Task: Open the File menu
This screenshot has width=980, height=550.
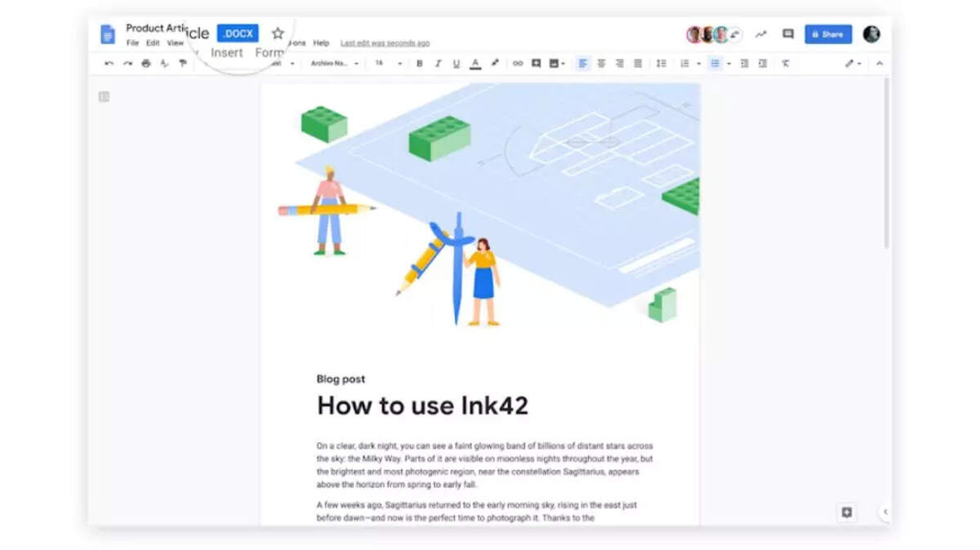Action: (132, 43)
